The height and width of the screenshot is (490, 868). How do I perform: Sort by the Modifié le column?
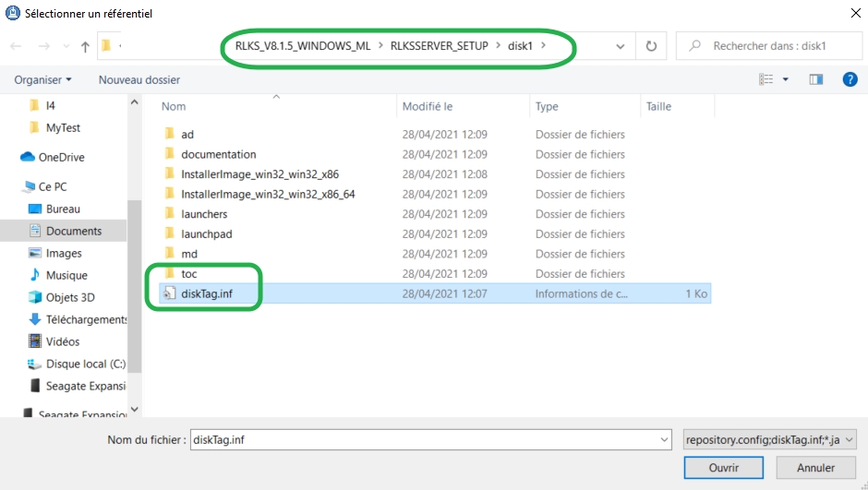[427, 106]
